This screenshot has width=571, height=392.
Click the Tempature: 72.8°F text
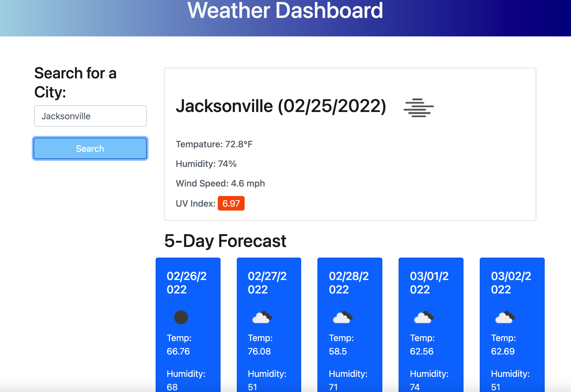point(214,144)
